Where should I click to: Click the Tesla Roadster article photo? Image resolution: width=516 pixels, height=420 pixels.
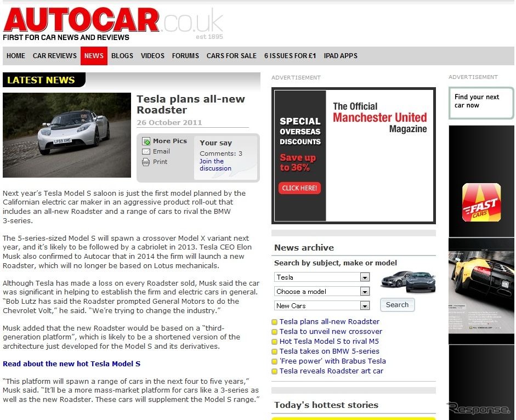67,135
